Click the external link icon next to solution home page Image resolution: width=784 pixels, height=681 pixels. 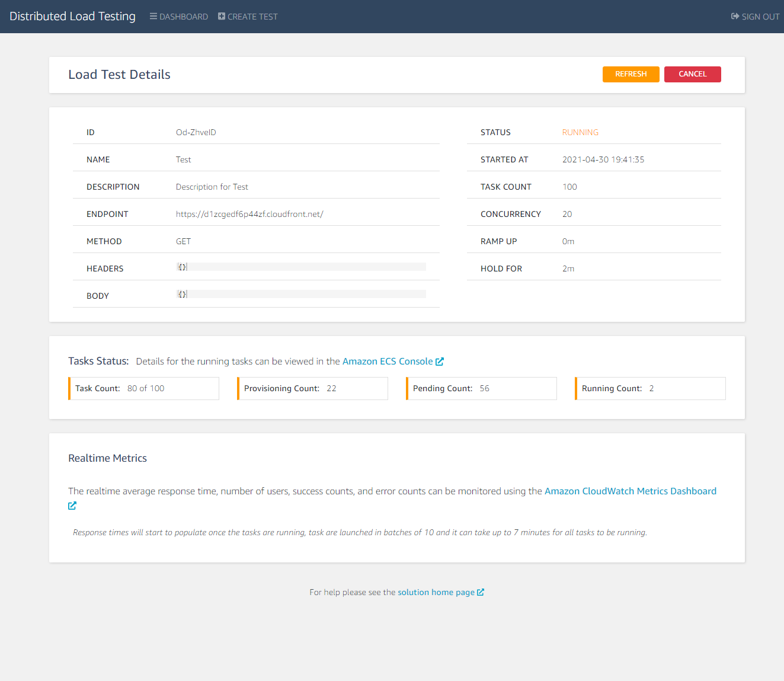click(481, 592)
